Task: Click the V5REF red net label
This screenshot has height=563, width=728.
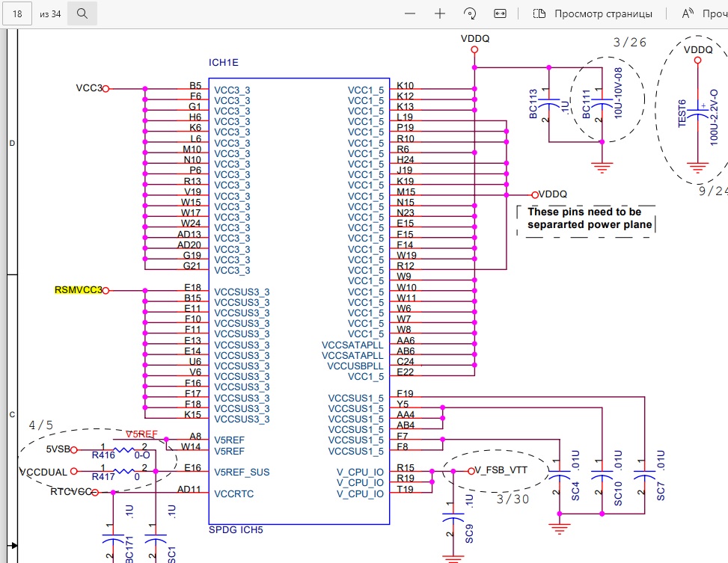Action: point(141,434)
